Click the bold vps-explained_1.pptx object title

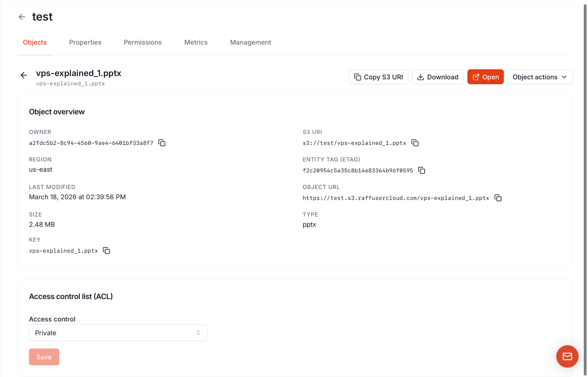point(78,73)
